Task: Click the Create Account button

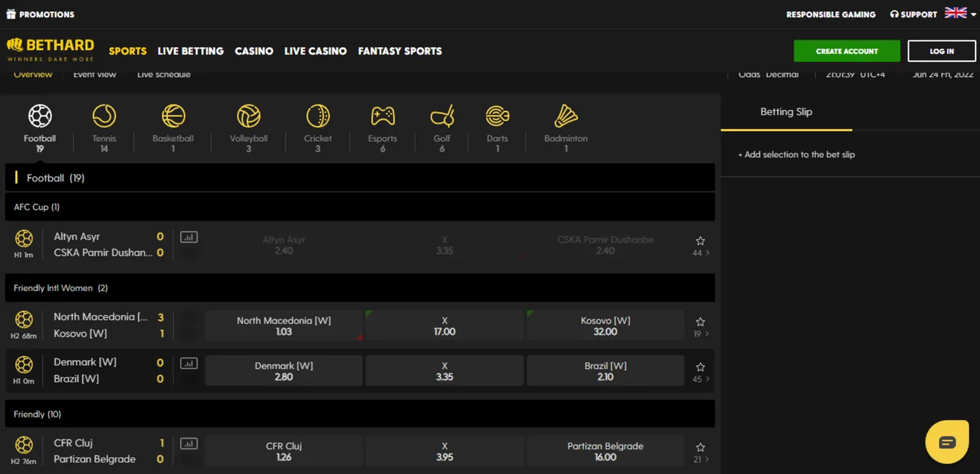Action: [x=847, y=51]
